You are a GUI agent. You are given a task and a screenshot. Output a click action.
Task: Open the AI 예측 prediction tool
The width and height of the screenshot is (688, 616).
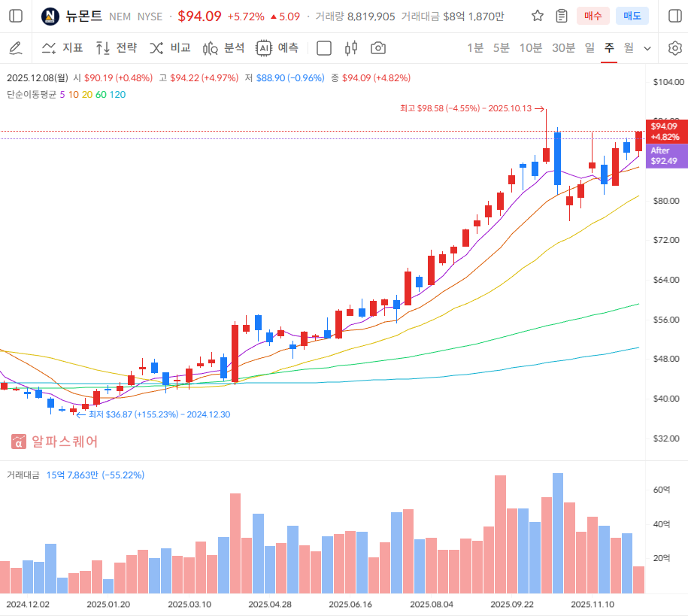click(277, 48)
